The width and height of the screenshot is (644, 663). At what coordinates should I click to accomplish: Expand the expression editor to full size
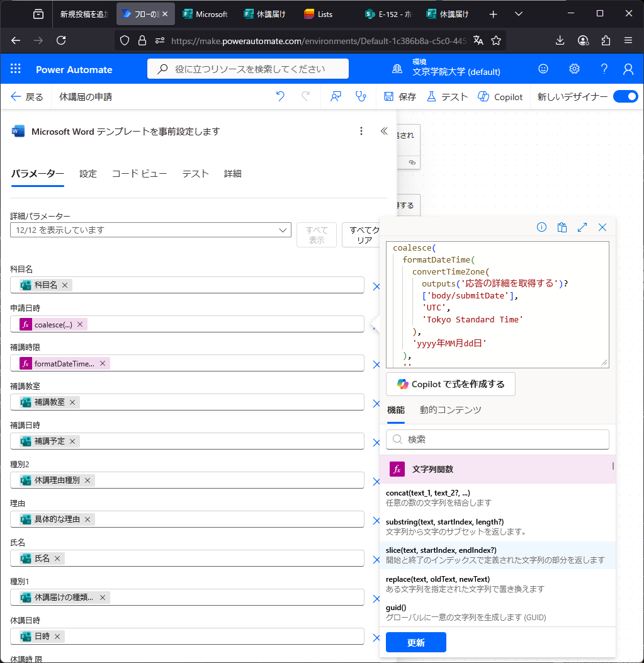pyautogui.click(x=582, y=227)
